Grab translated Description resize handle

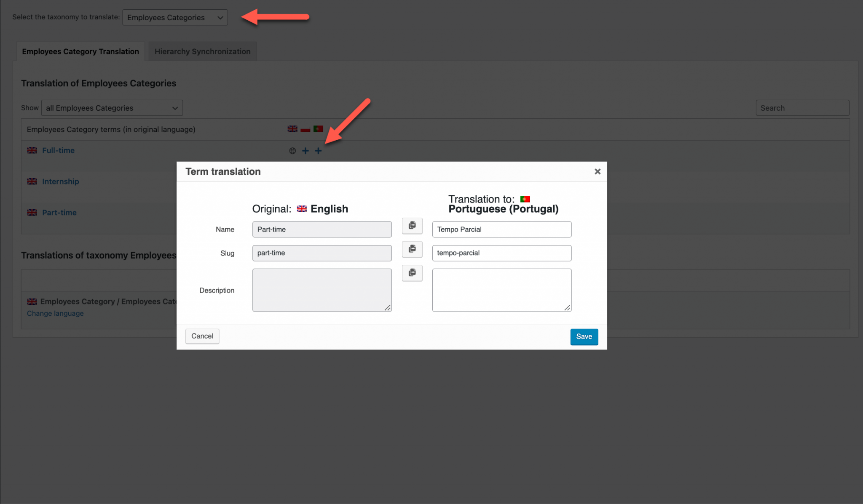(x=568, y=308)
